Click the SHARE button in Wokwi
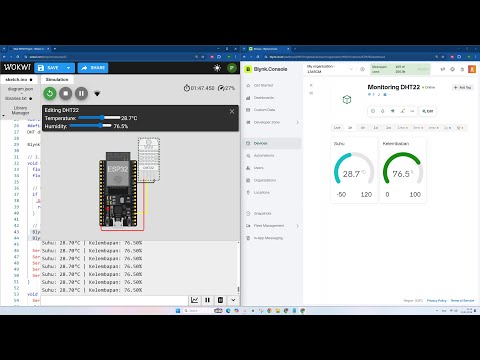The image size is (480, 360). [93, 68]
